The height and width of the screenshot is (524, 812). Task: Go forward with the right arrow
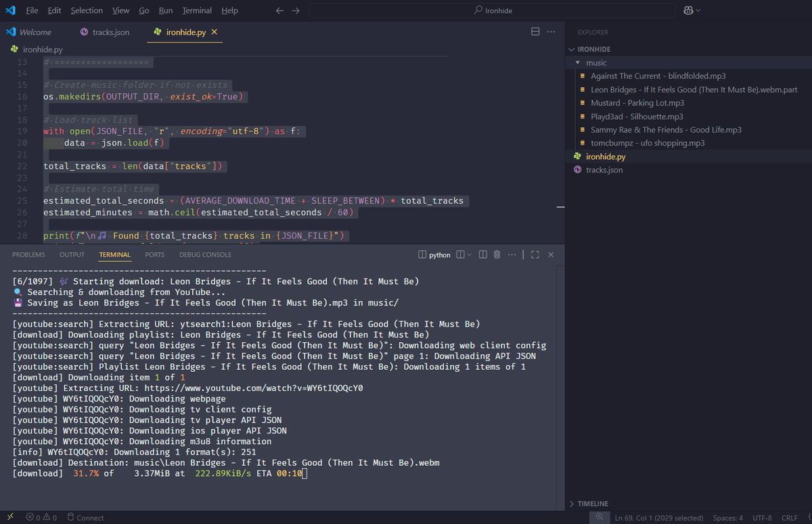pyautogui.click(x=295, y=10)
